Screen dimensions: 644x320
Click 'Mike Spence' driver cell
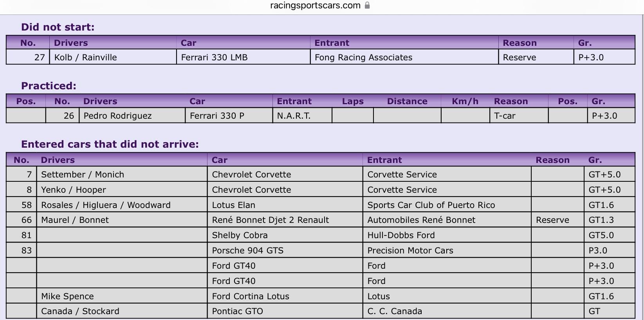pos(122,296)
